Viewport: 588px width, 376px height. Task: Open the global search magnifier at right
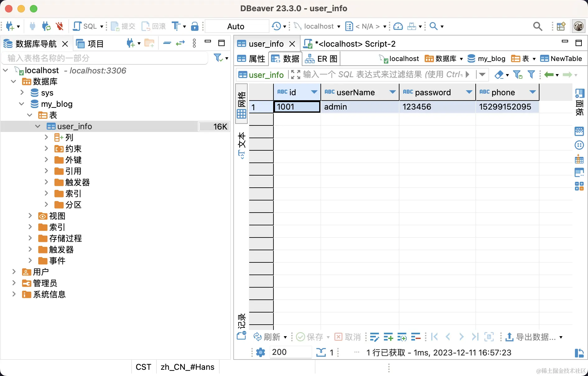pos(538,26)
